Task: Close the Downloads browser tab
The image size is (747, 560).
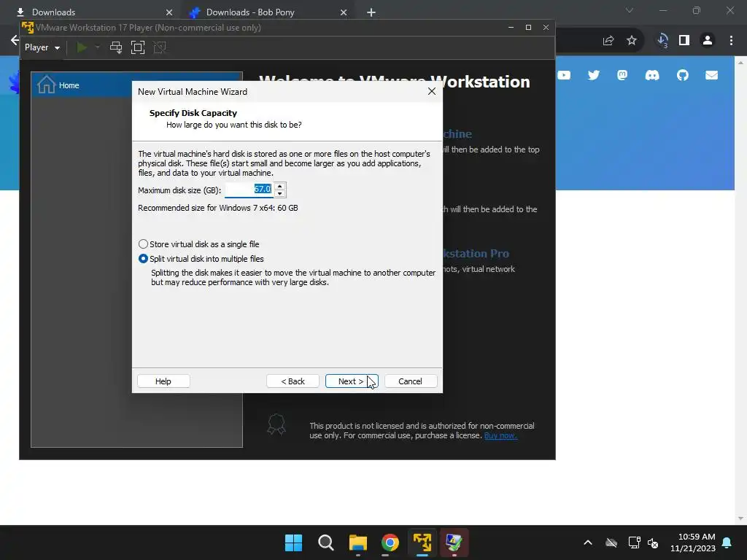Action: 169,12
